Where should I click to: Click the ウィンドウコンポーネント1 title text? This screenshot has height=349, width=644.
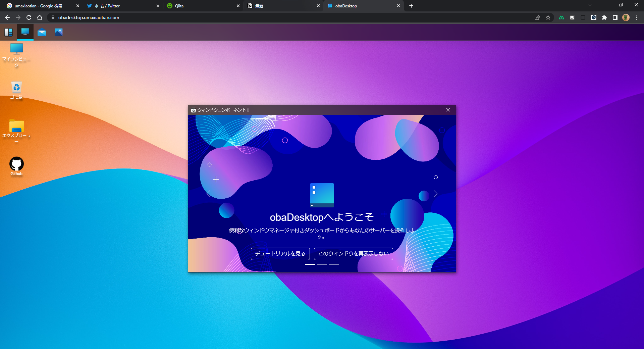point(223,110)
